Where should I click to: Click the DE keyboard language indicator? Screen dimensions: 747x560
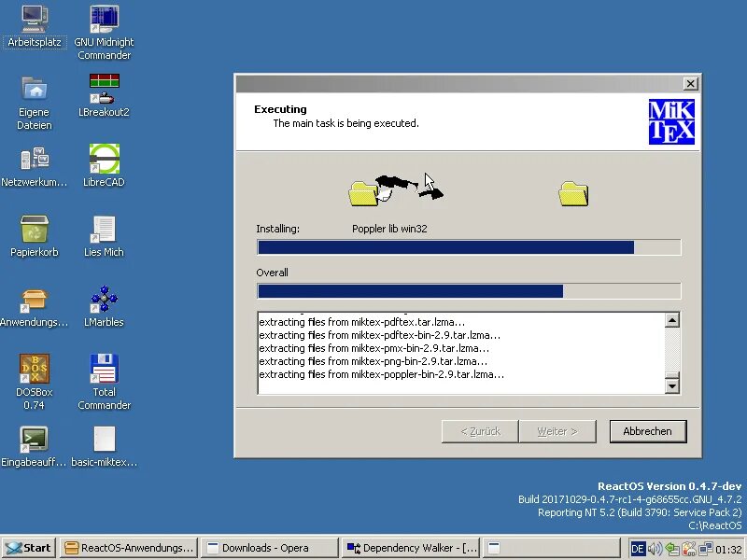click(638, 549)
